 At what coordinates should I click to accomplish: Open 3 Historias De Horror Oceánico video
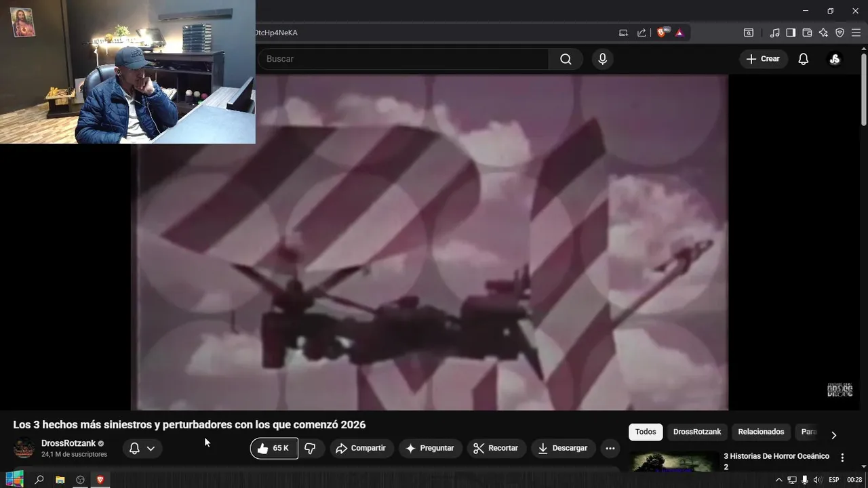tap(776, 461)
